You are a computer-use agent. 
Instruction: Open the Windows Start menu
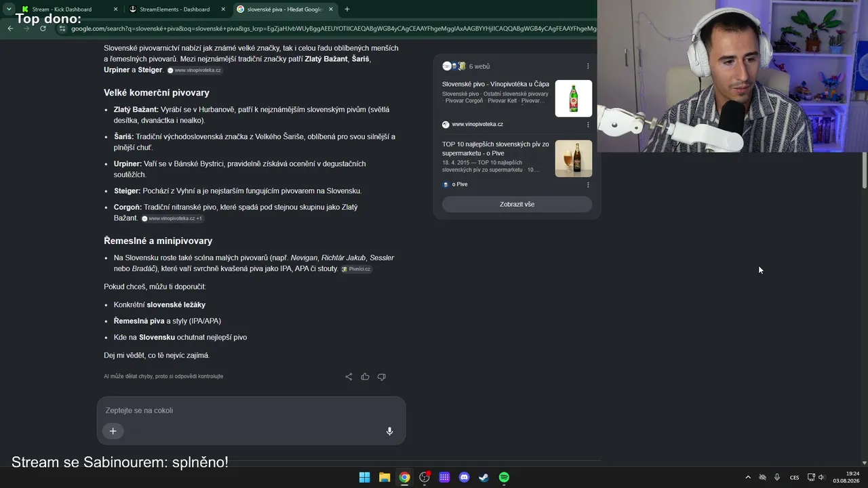364,477
